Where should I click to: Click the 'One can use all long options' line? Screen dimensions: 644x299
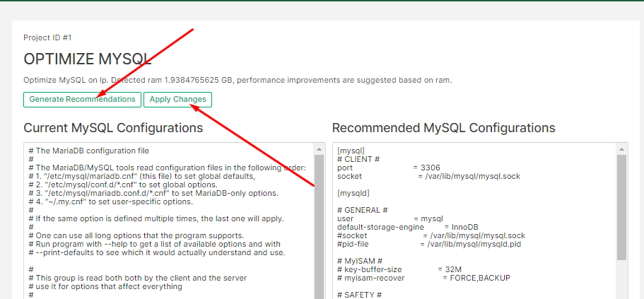point(136,236)
